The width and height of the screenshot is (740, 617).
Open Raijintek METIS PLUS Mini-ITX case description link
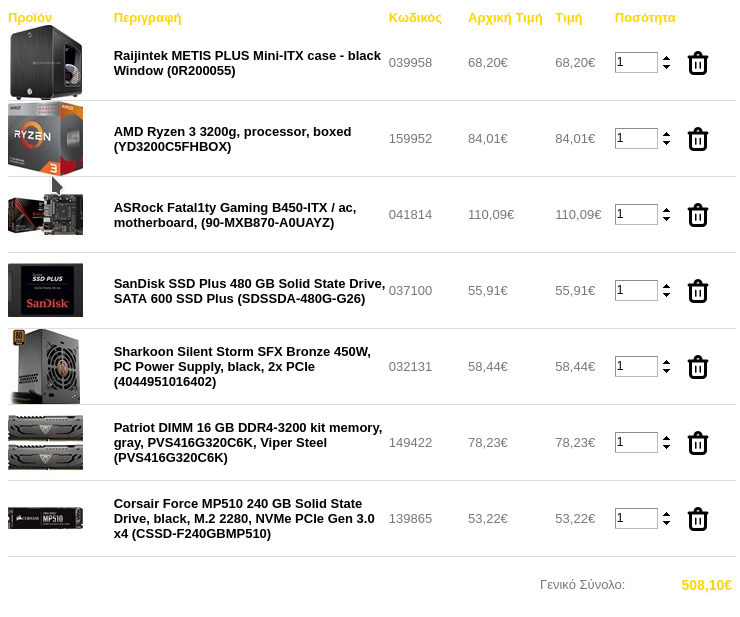point(247,63)
